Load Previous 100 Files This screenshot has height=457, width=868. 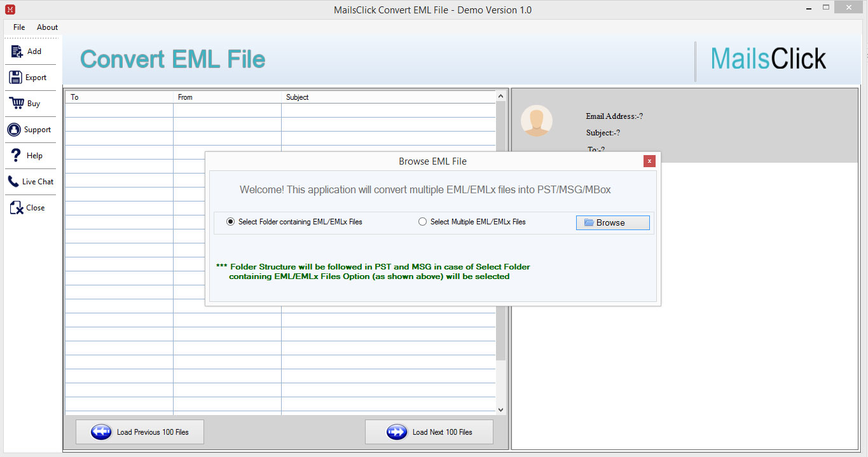pos(140,432)
